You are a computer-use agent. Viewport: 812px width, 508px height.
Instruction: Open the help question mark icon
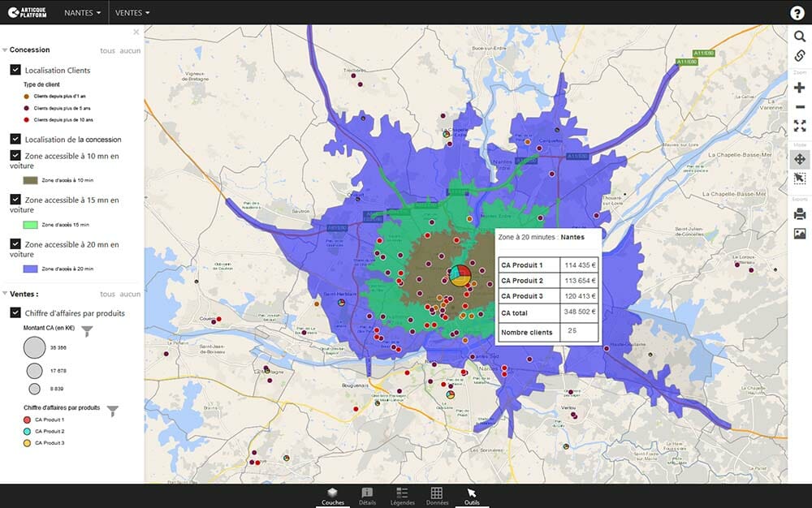click(x=797, y=13)
